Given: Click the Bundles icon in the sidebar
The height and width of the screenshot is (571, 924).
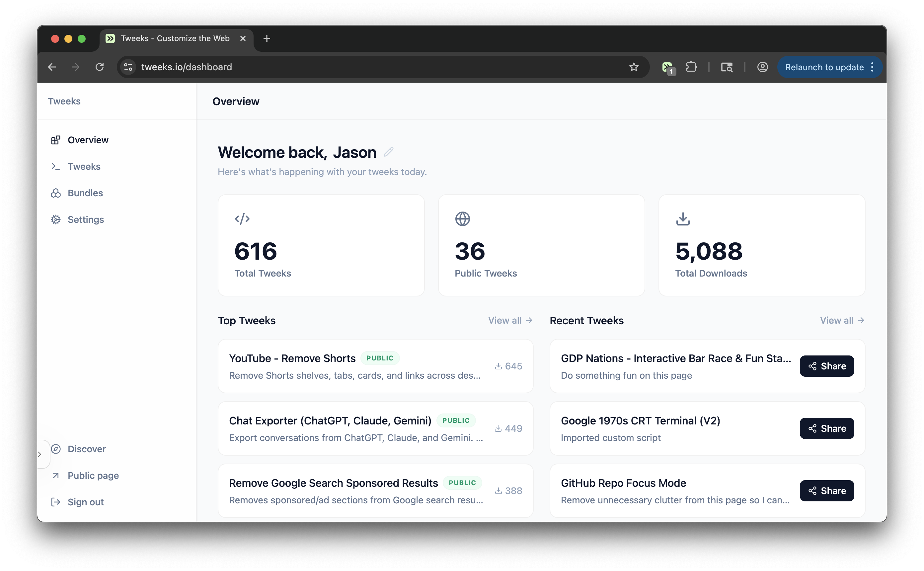Looking at the screenshot, I should tap(56, 193).
